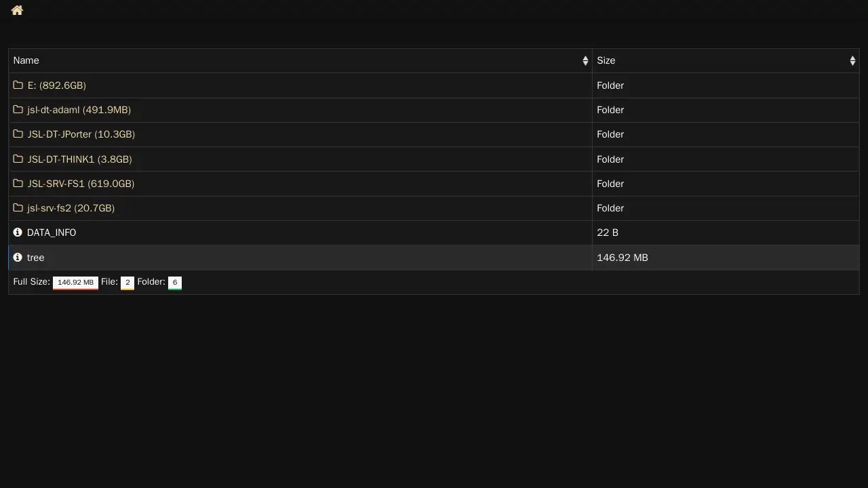
Task: Click info icon beside DATA_INFO
Action: click(18, 232)
